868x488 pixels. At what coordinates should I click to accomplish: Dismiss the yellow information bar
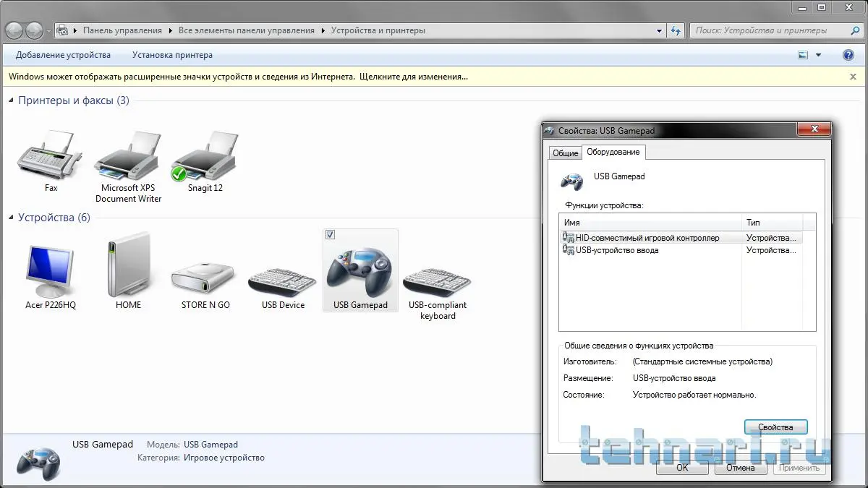[x=854, y=77]
